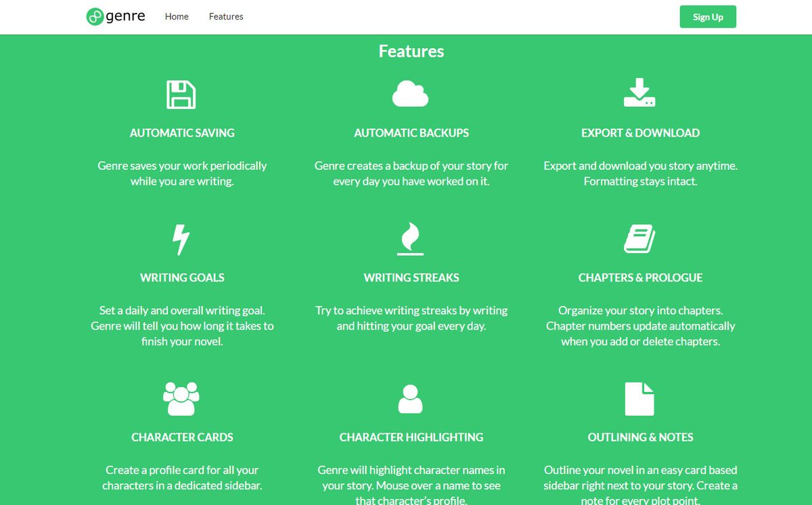Open the Home menu item
The image size is (812, 505).
[x=177, y=16]
